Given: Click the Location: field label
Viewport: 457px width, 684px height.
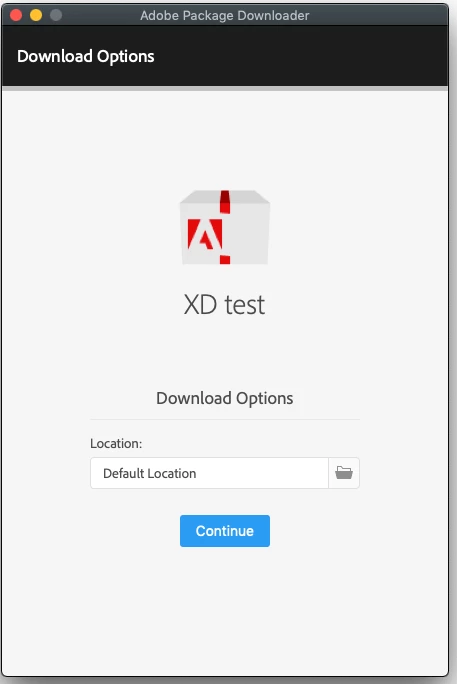Looking at the screenshot, I should [x=116, y=443].
